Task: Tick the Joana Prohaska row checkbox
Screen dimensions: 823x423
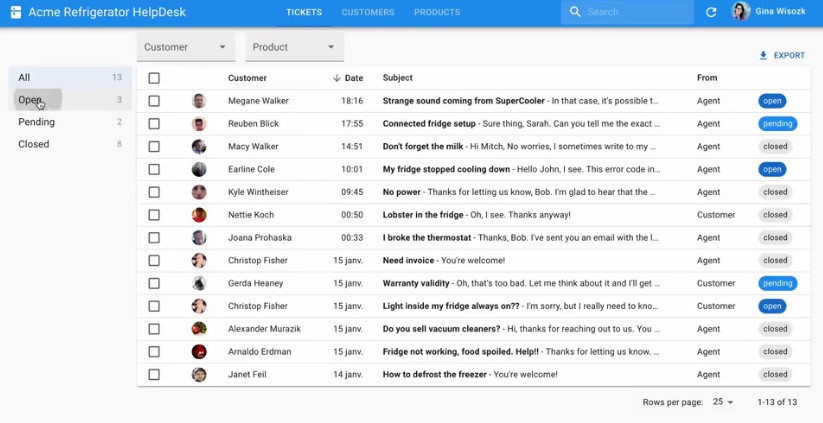Action: click(x=154, y=238)
